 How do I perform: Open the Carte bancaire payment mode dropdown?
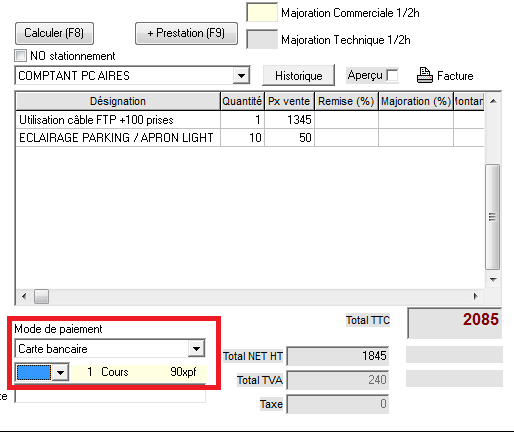coord(196,349)
